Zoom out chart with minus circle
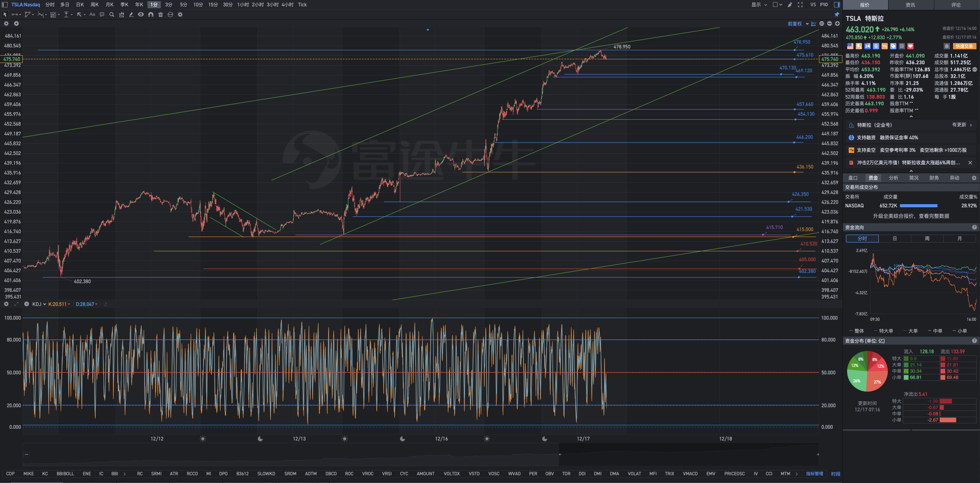Screen dimensions: 980x483 click(x=830, y=23)
